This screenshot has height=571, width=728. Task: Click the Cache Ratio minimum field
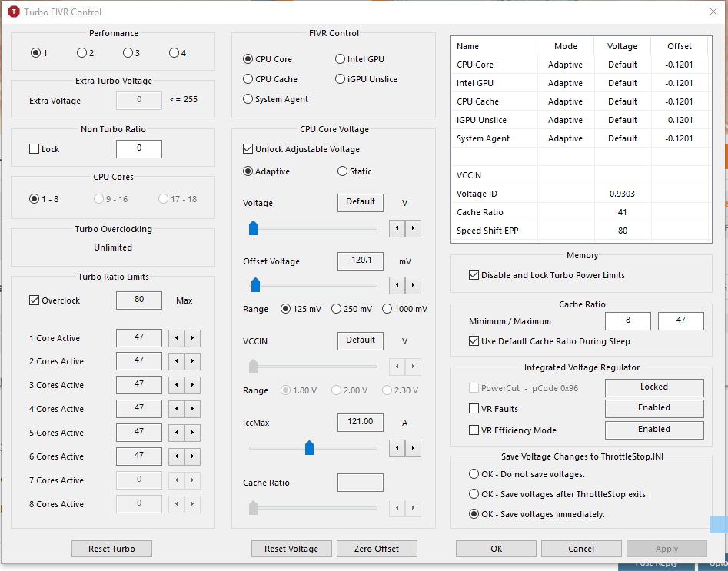click(x=628, y=320)
